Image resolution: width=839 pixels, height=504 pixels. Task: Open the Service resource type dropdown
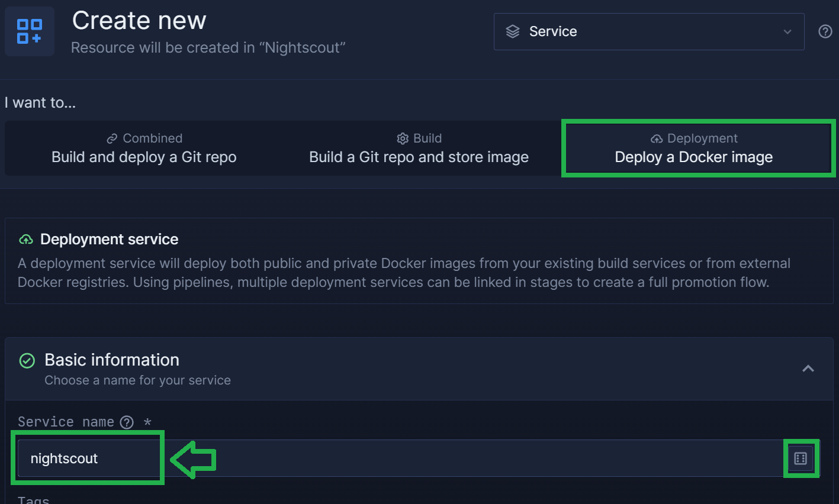coord(649,31)
